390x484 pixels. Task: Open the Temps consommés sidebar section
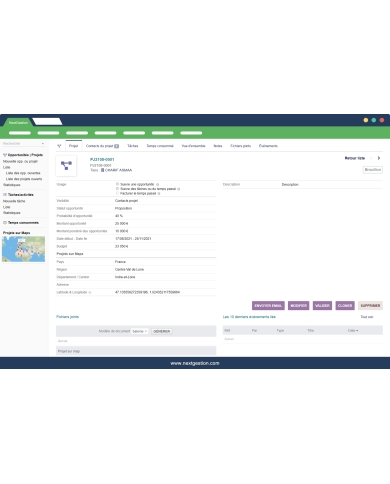pos(23,223)
